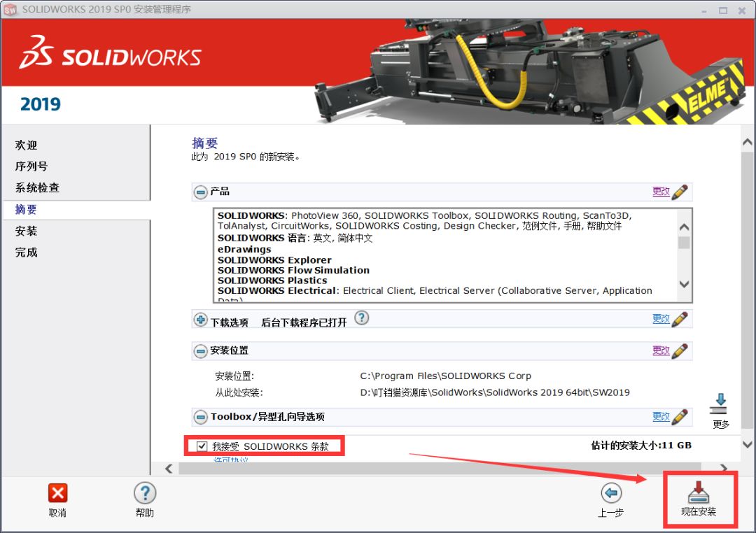Collapse the 产品 section
The height and width of the screenshot is (533, 756).
[x=201, y=192]
